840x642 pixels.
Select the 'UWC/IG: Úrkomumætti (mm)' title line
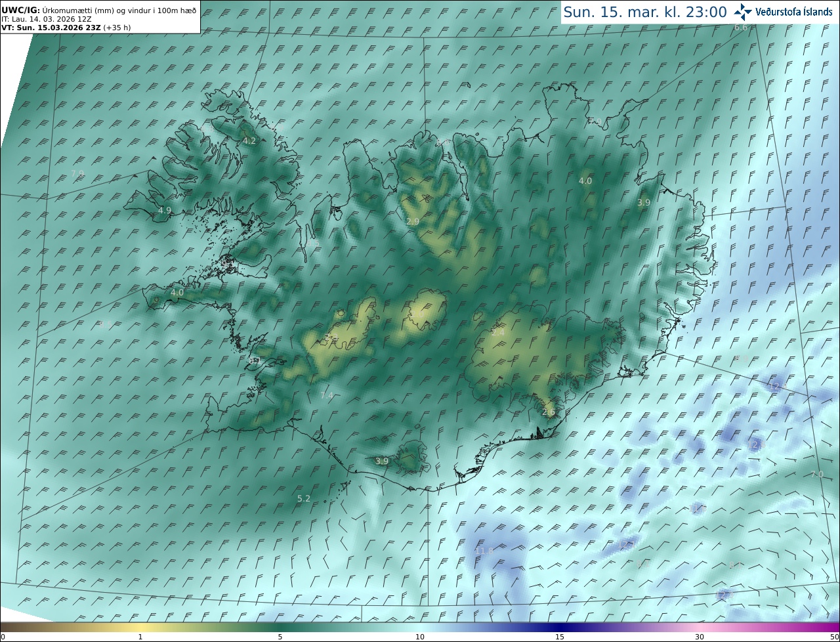98,11
